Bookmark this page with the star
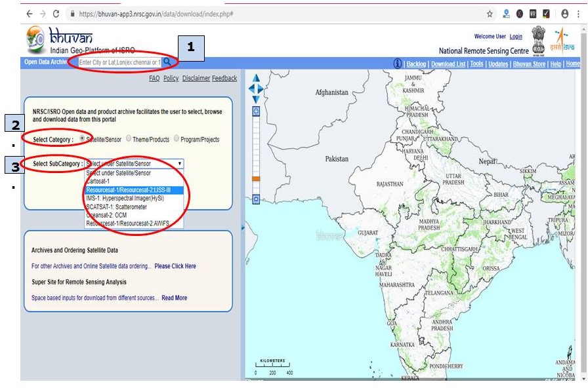This screenshot has height=390, width=588. 490,14
